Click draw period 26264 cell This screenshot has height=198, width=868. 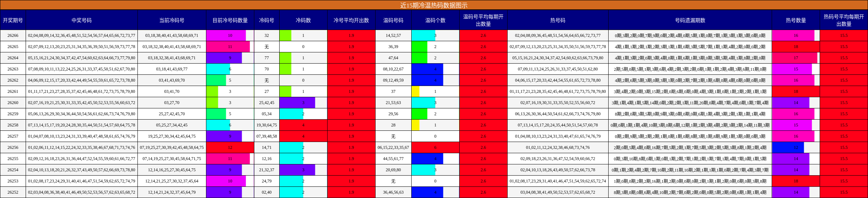(x=13, y=58)
